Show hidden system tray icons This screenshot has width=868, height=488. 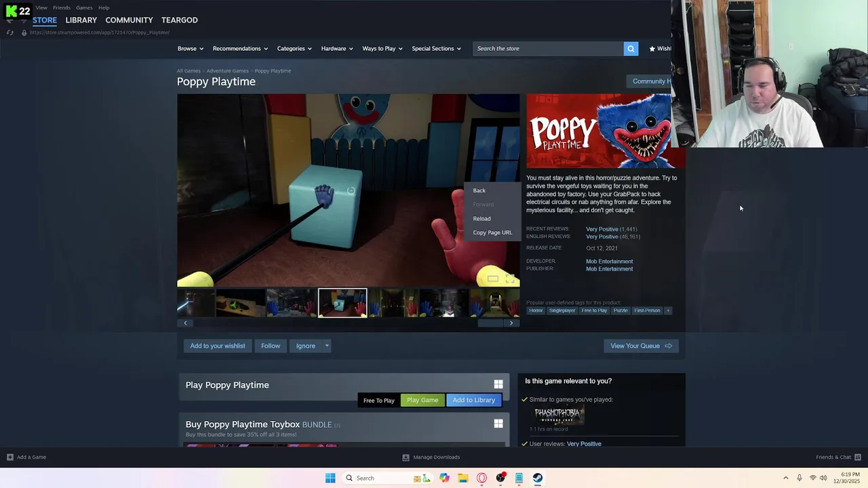click(x=786, y=478)
